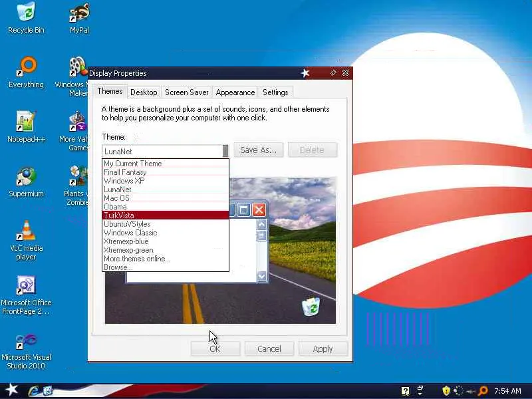Confirm with the OK button

[215, 348]
